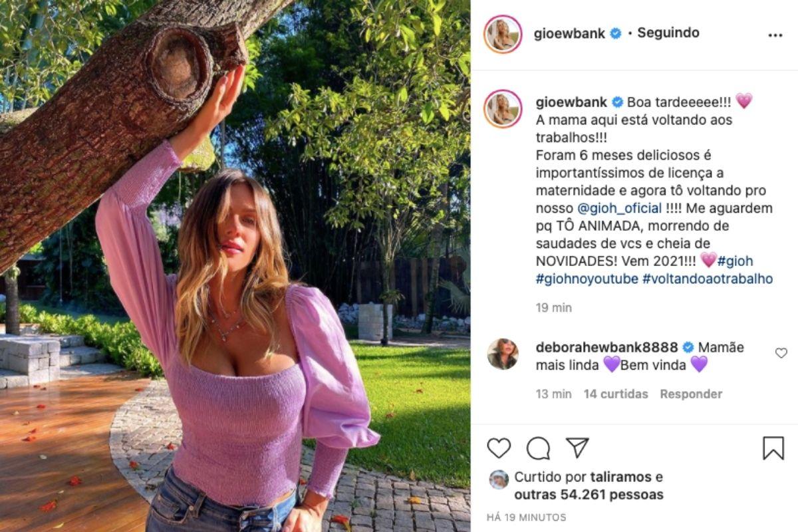Click Responder under the comment
Viewport: 798px width, 532px height.
pyautogui.click(x=691, y=394)
